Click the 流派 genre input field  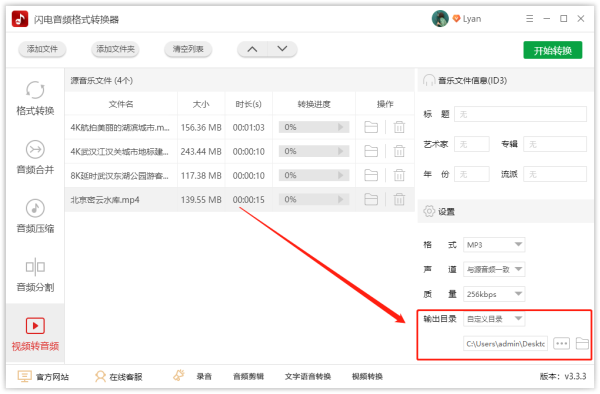(555, 174)
